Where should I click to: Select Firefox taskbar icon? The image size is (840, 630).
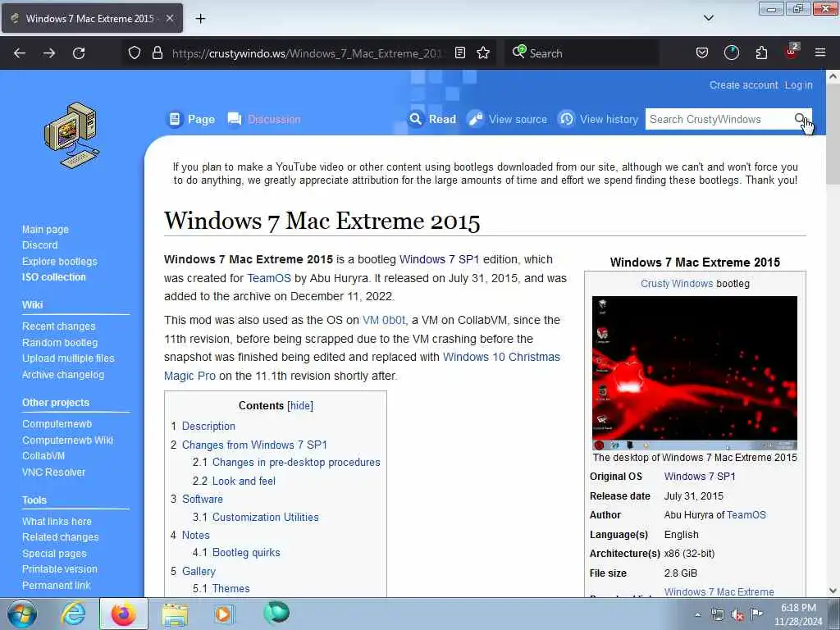click(123, 614)
